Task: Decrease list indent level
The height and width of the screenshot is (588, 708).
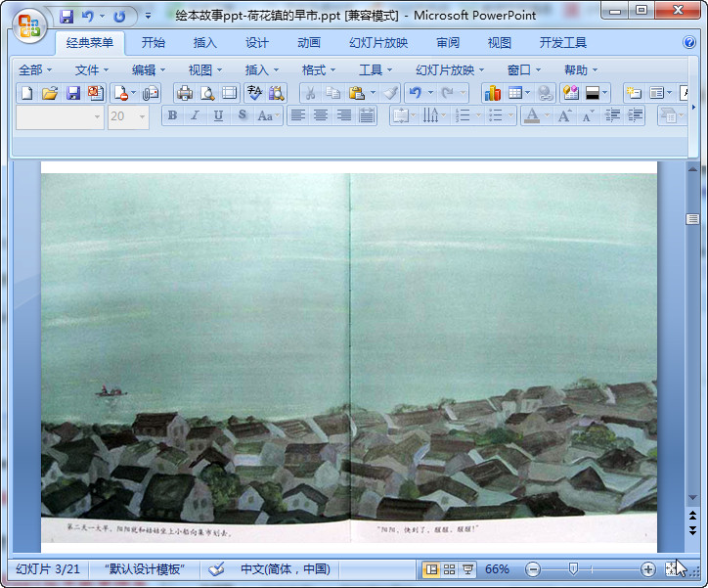Action: [612, 116]
